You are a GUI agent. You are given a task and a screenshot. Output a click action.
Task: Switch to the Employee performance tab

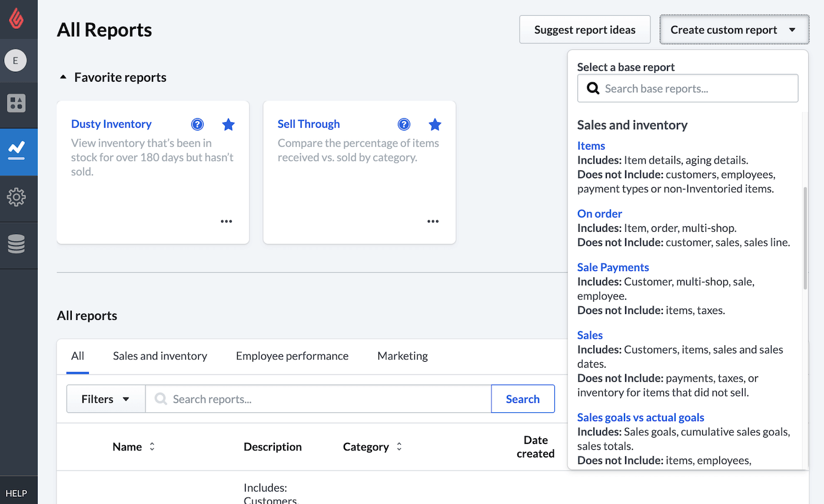[292, 356]
